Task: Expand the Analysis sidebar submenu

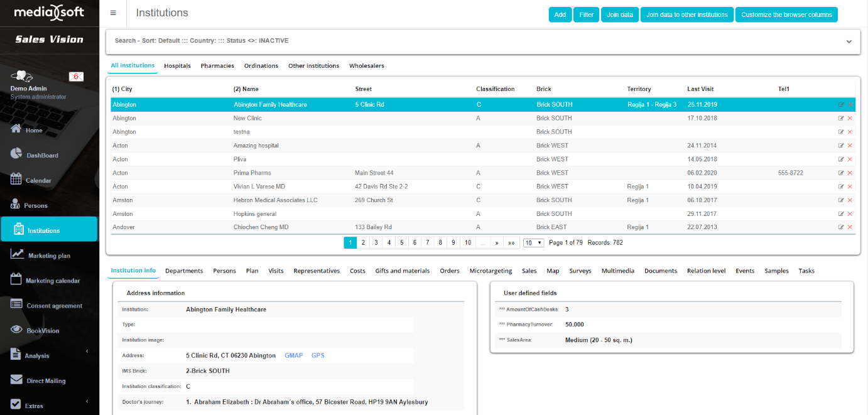Action: point(87,352)
